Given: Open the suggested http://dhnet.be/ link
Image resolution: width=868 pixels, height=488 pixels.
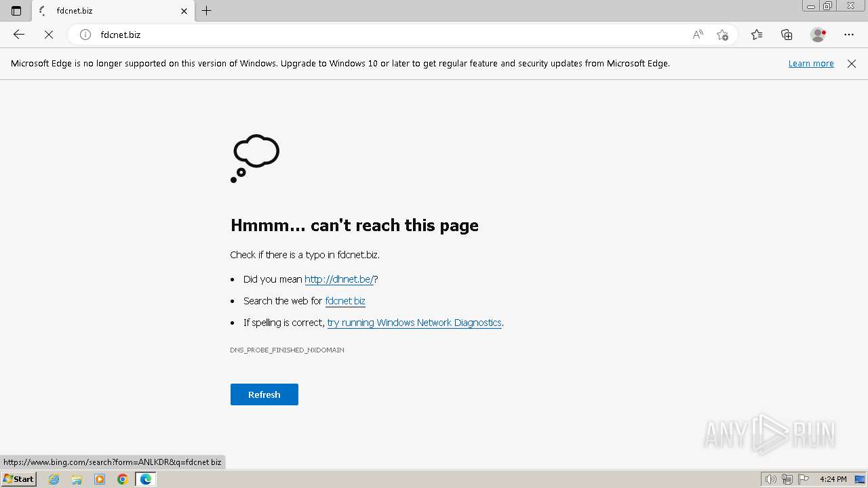Looking at the screenshot, I should 339,279.
